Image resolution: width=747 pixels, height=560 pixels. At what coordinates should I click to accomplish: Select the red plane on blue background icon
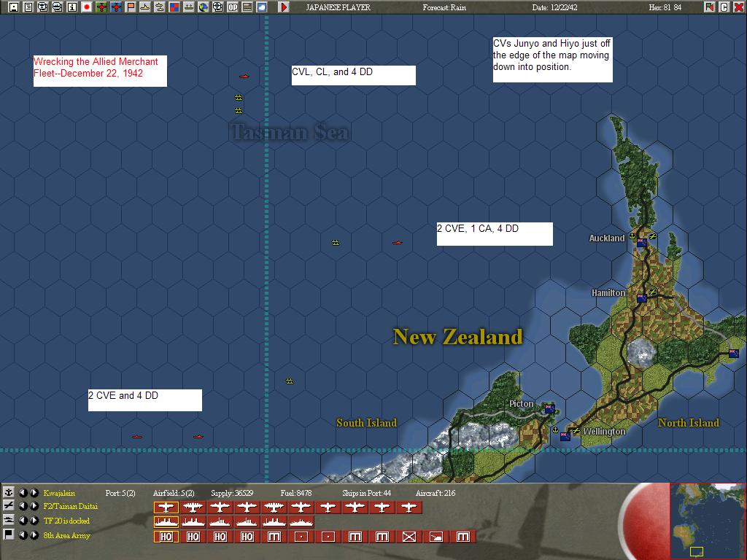(x=116, y=7)
